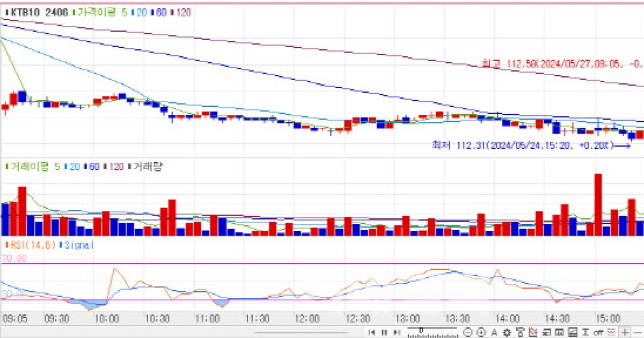644x338 pixels.
Task: Click the 최저 112.31 low-price annotation
Action: click(523, 145)
